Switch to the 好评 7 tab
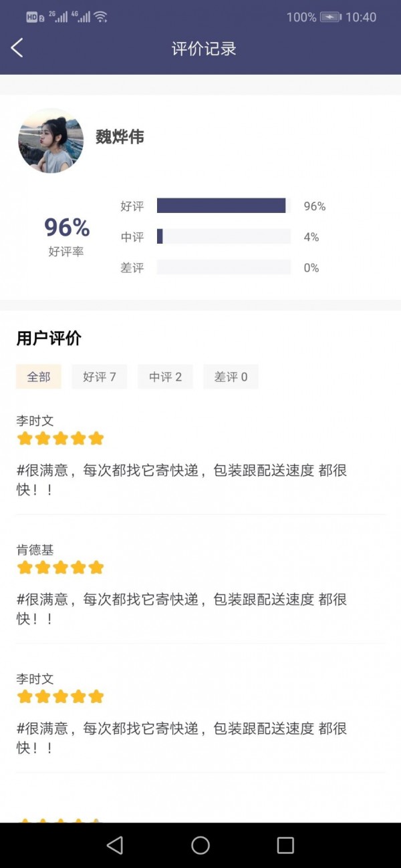The width and height of the screenshot is (401, 868). 99,377
